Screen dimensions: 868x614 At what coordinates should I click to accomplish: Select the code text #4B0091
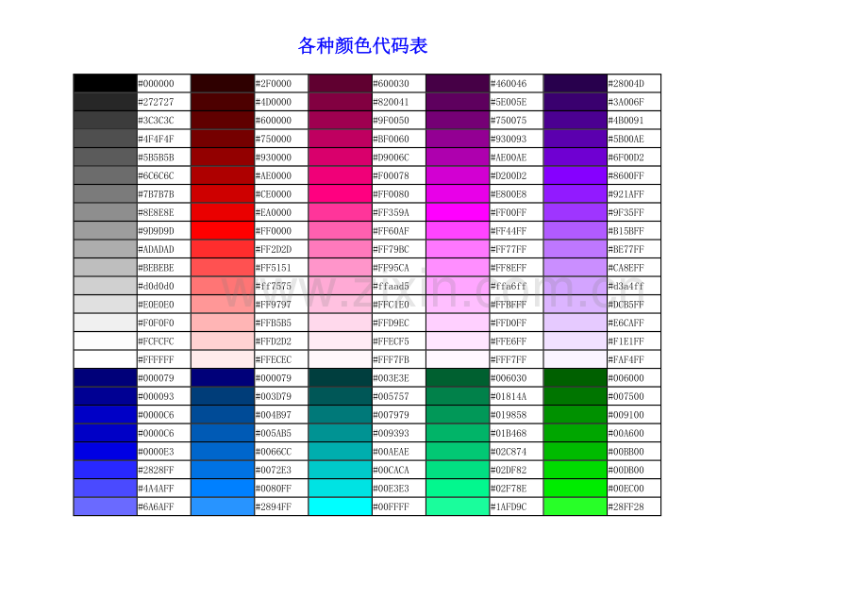click(626, 120)
